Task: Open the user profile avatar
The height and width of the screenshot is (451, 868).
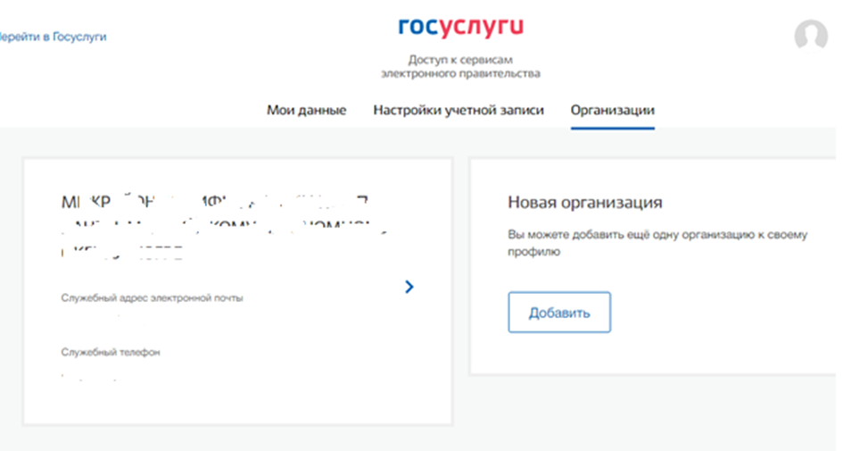Action: [x=811, y=36]
